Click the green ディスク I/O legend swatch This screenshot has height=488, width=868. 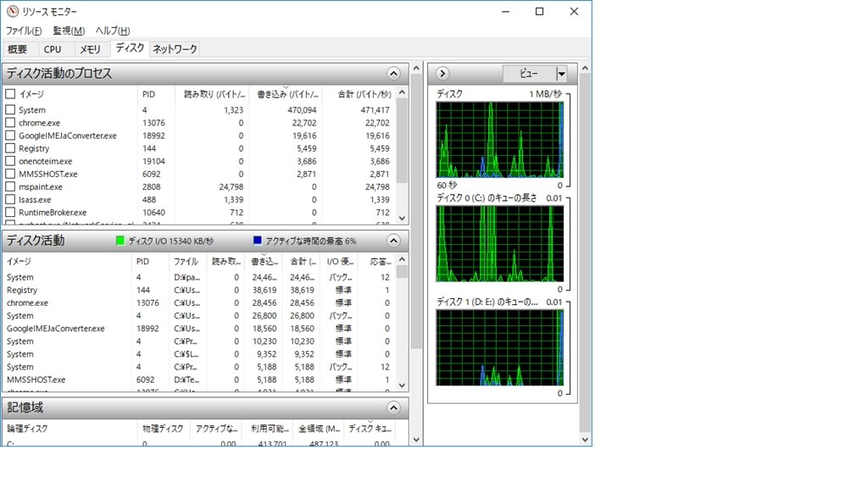click(120, 241)
